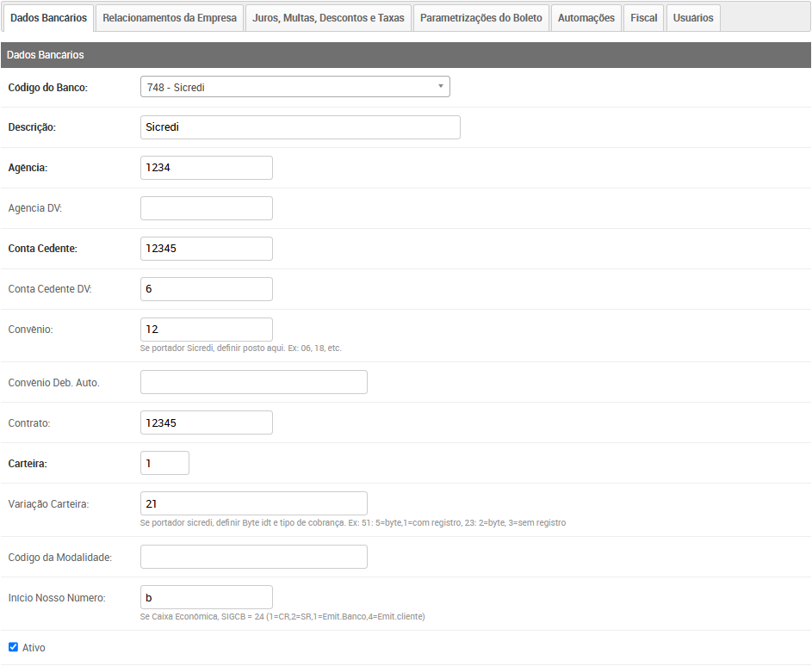Select the Automações tab
The height and width of the screenshot is (666, 812).
[586, 18]
